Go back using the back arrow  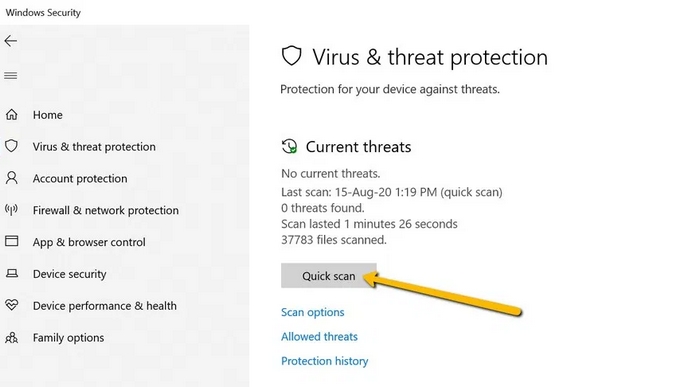tap(11, 41)
